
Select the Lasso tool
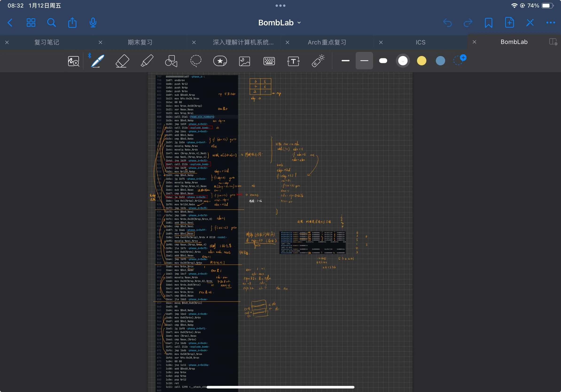point(196,61)
